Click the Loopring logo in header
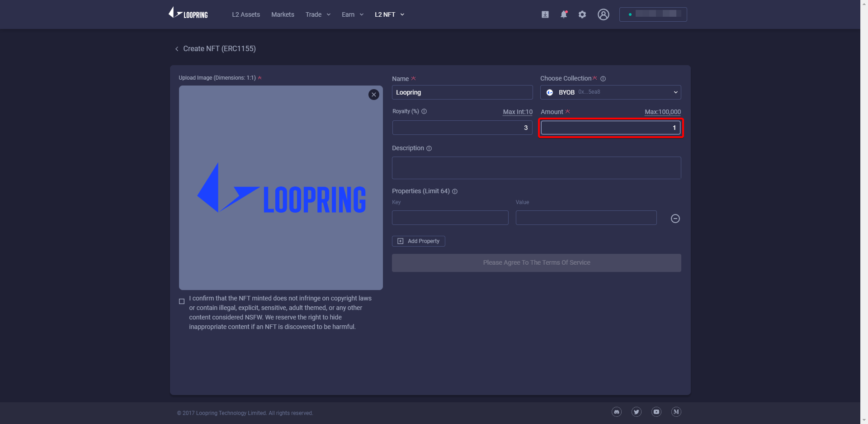The height and width of the screenshot is (424, 868). pyautogui.click(x=188, y=13)
